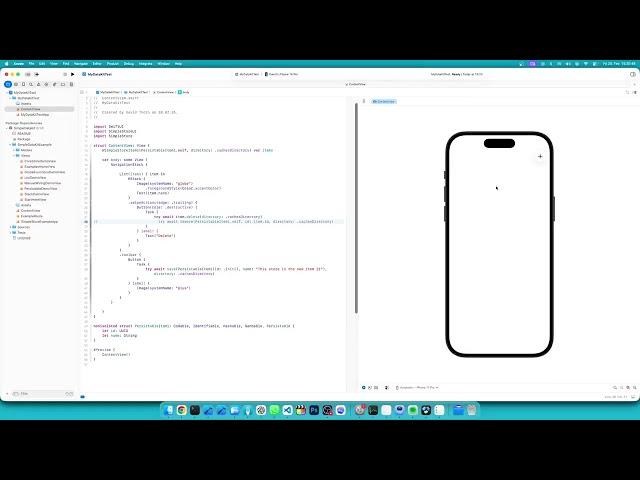Open PersistableDemoView file

pyautogui.click(x=39, y=189)
